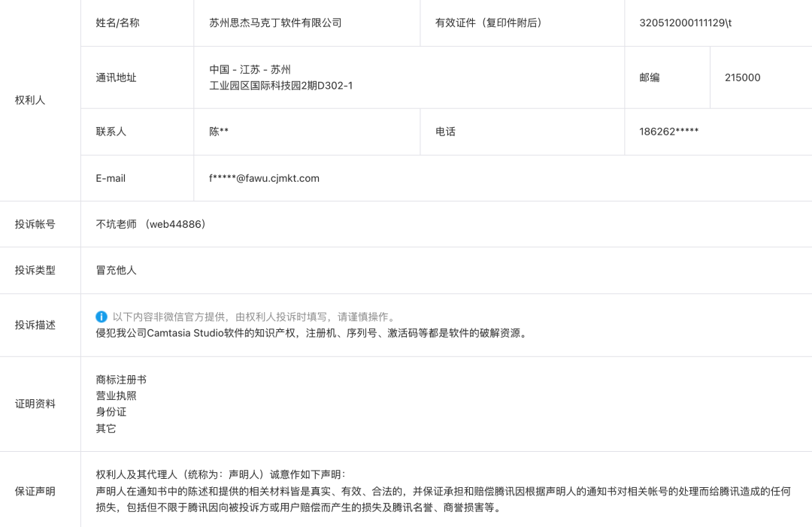This screenshot has width=812, height=527.
Task: Click the 邮编 label
Action: point(650,77)
